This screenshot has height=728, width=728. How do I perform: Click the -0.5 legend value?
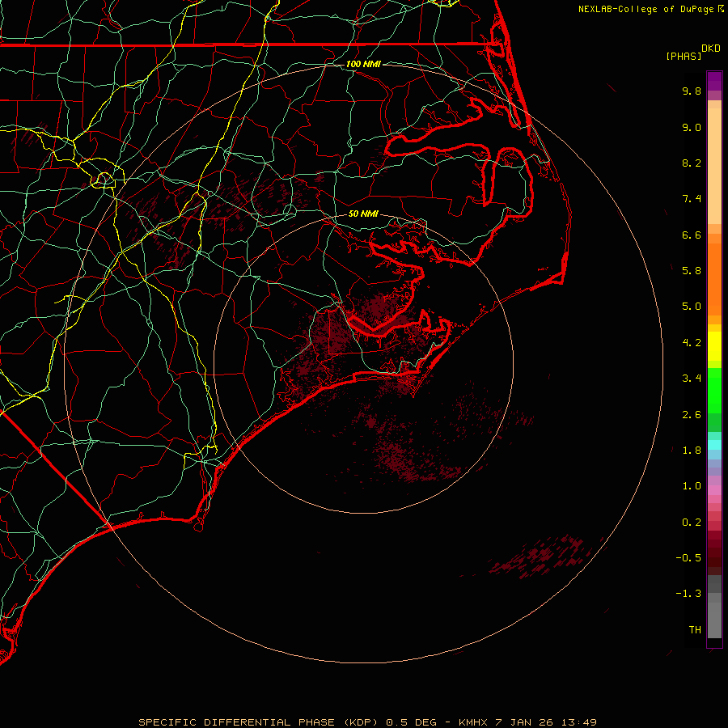(688, 558)
